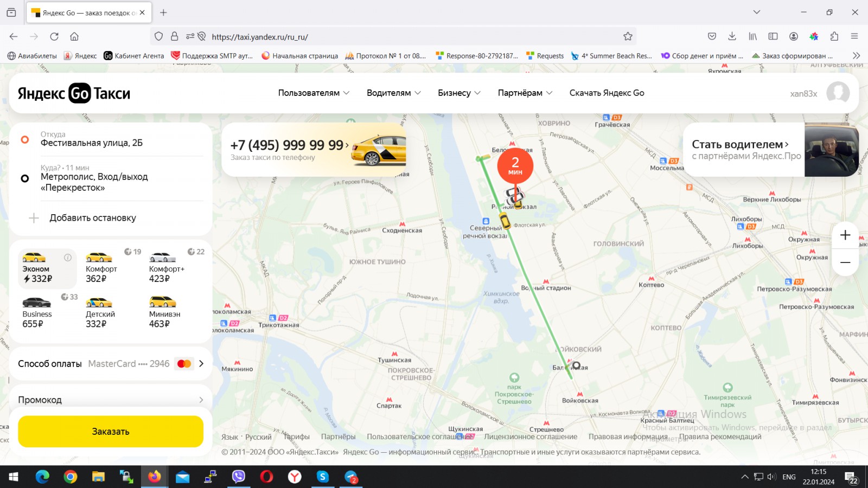Bookmark this page with the star icon
This screenshot has width=868, height=488.
pyautogui.click(x=628, y=36)
